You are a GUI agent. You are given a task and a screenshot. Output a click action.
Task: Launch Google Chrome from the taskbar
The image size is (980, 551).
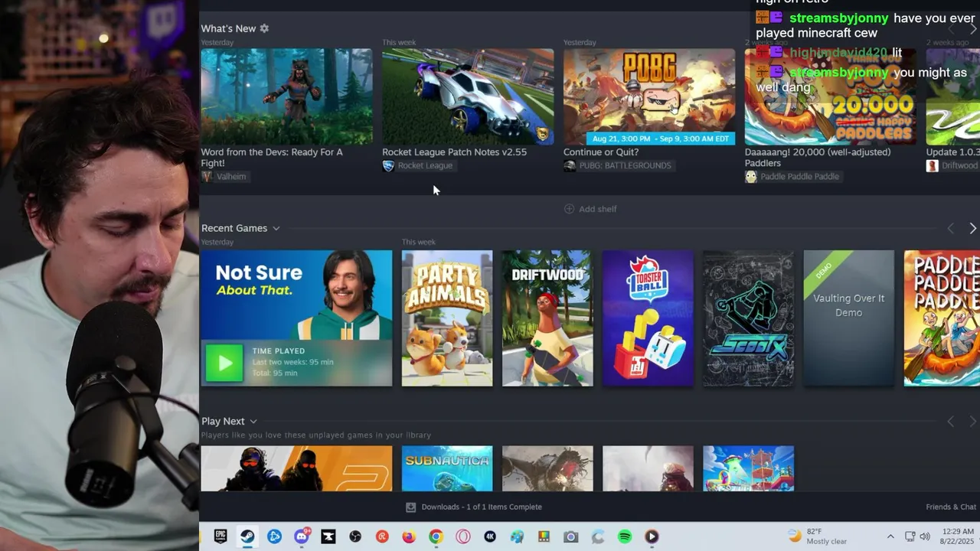[436, 536]
